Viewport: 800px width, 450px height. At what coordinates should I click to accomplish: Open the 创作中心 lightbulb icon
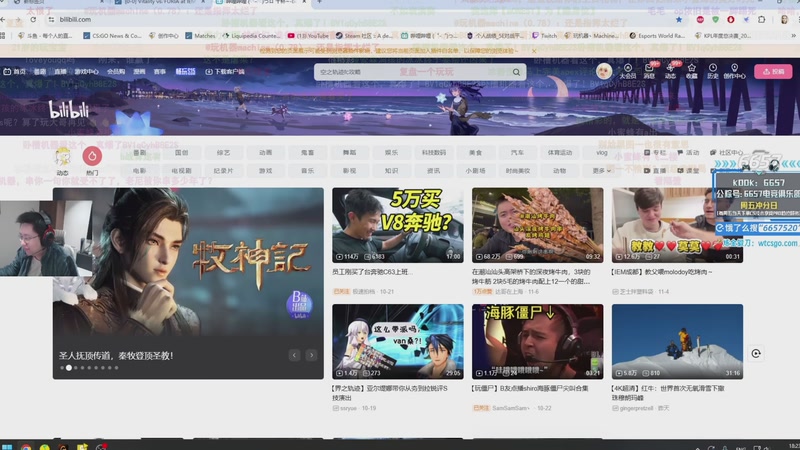click(734, 71)
